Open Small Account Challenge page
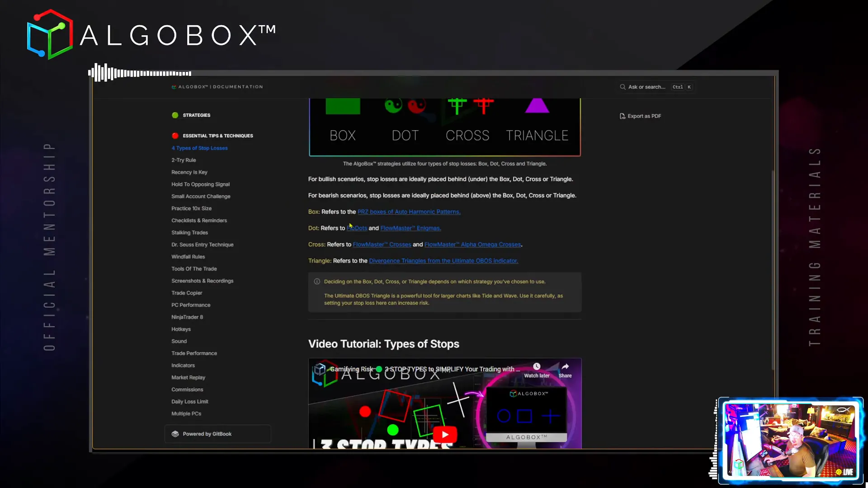The width and height of the screenshot is (868, 488). coord(201,196)
